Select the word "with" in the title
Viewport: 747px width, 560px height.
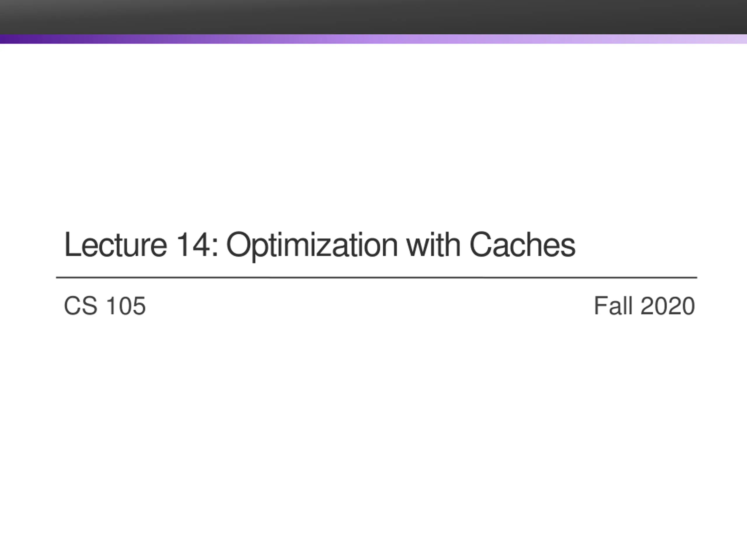click(x=433, y=244)
